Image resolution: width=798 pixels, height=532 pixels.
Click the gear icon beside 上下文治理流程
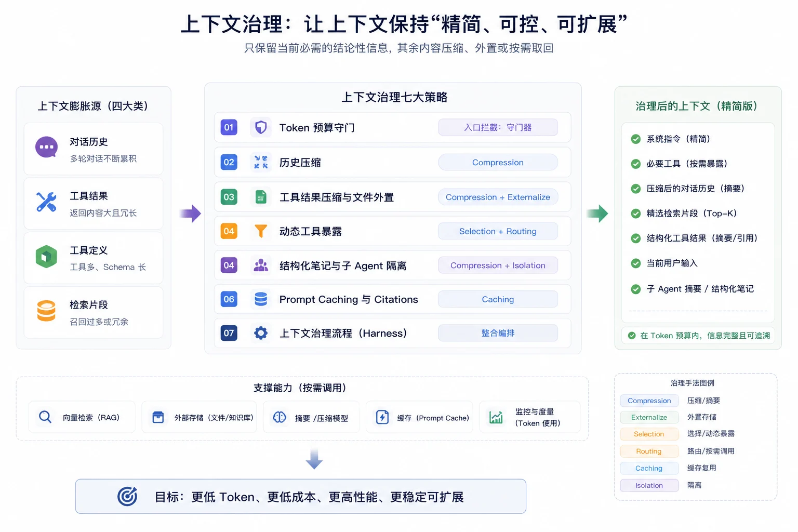tap(261, 333)
